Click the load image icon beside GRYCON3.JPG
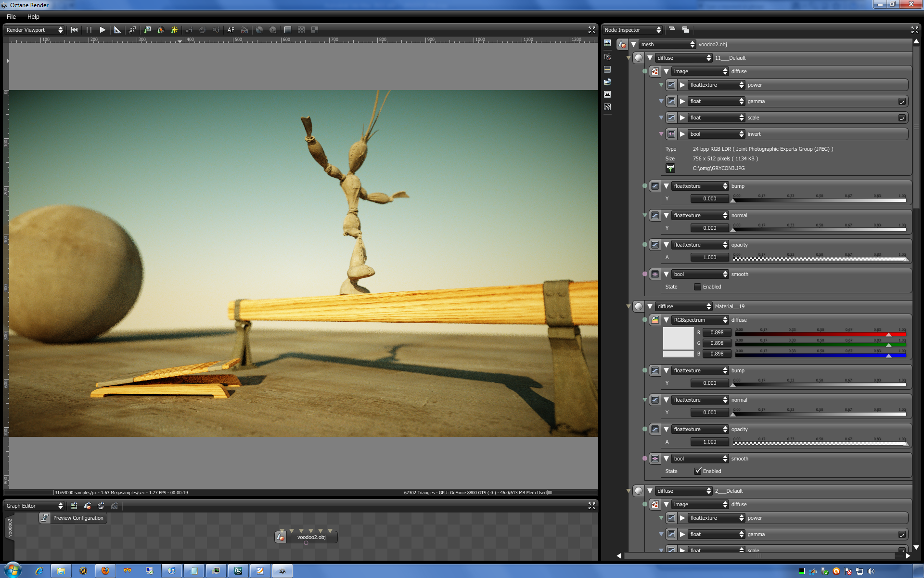 pyautogui.click(x=670, y=168)
